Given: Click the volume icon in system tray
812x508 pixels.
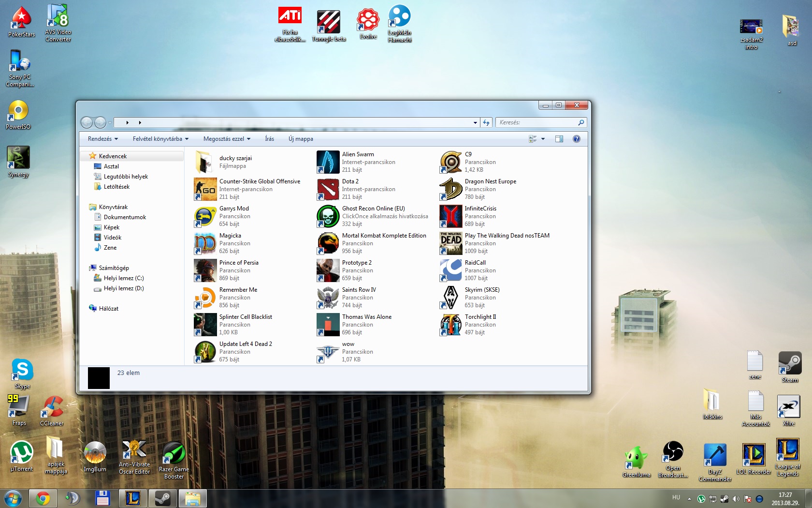Looking at the screenshot, I should point(736,499).
